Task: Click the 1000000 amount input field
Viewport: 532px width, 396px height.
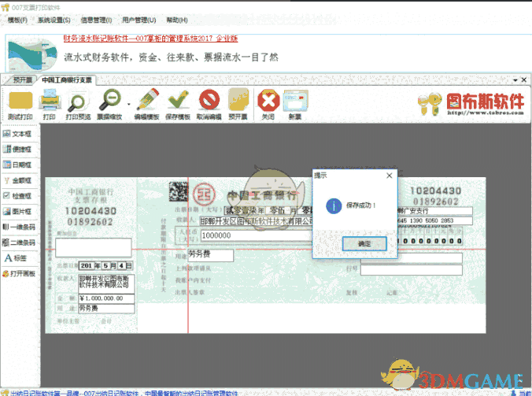Action: (x=256, y=235)
